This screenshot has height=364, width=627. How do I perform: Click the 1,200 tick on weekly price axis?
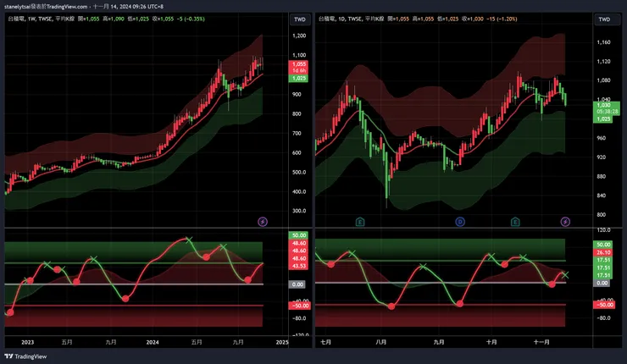299,36
